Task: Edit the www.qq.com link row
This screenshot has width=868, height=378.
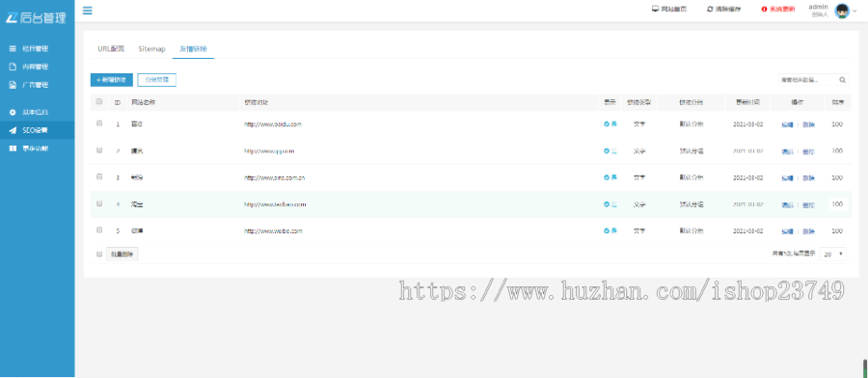Action: click(787, 151)
